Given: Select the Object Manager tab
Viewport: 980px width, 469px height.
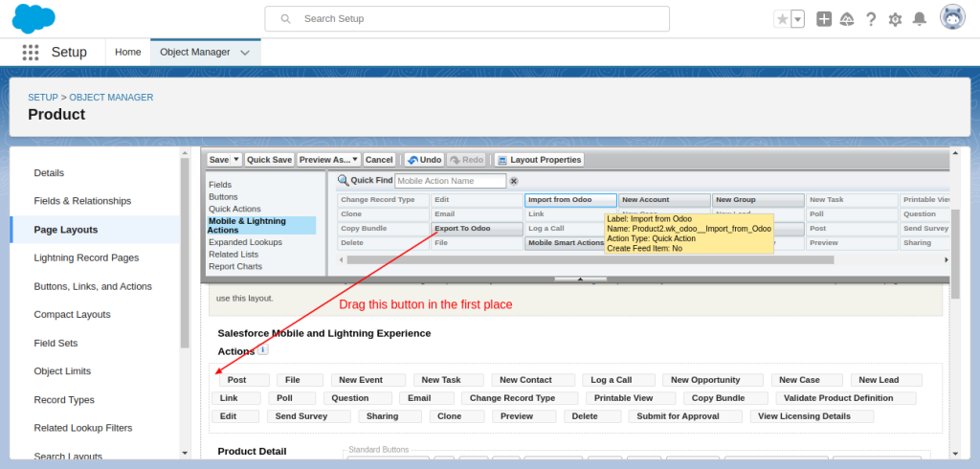Looking at the screenshot, I should coord(195,52).
